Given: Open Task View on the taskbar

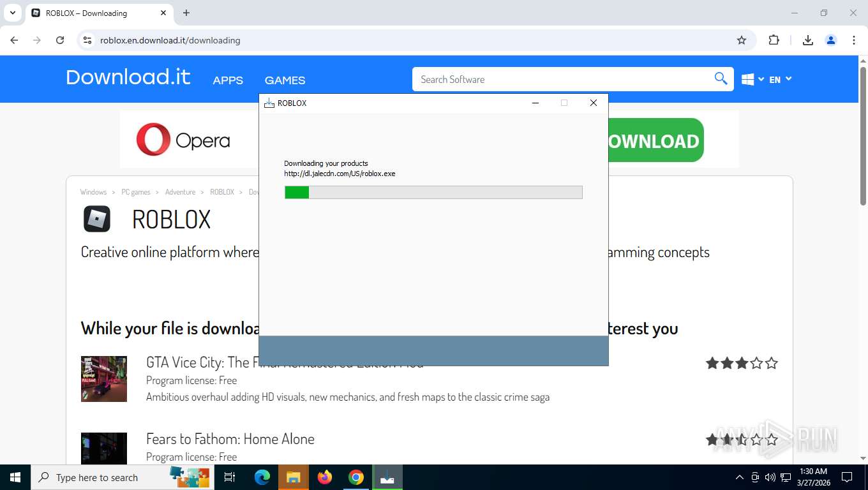Looking at the screenshot, I should click(230, 477).
